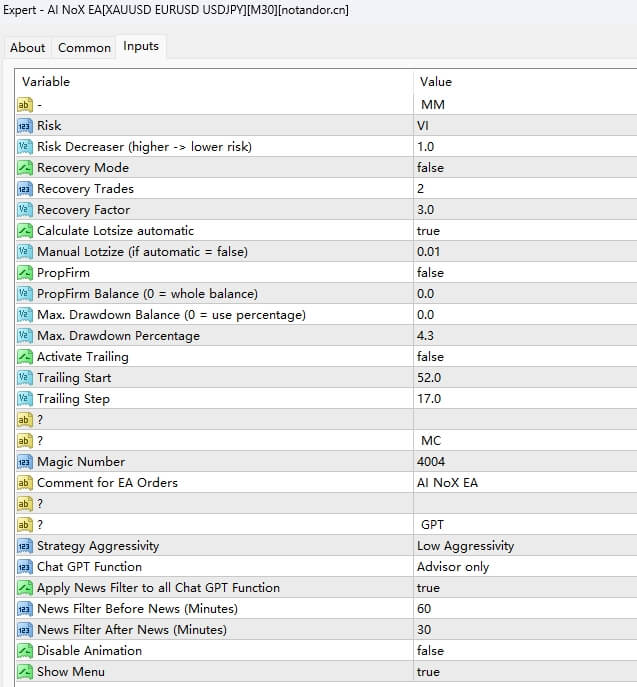
Task: Click the string icon beside Comment for EA Orders
Action: coord(25,483)
